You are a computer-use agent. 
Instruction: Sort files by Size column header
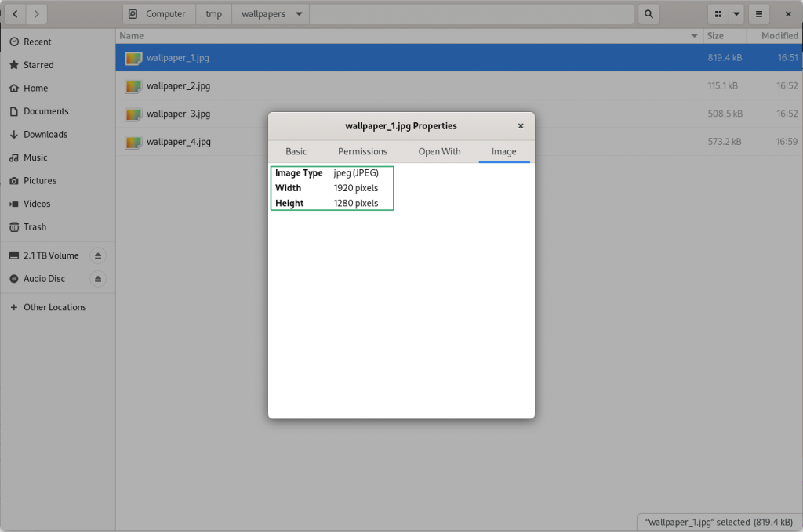(714, 36)
